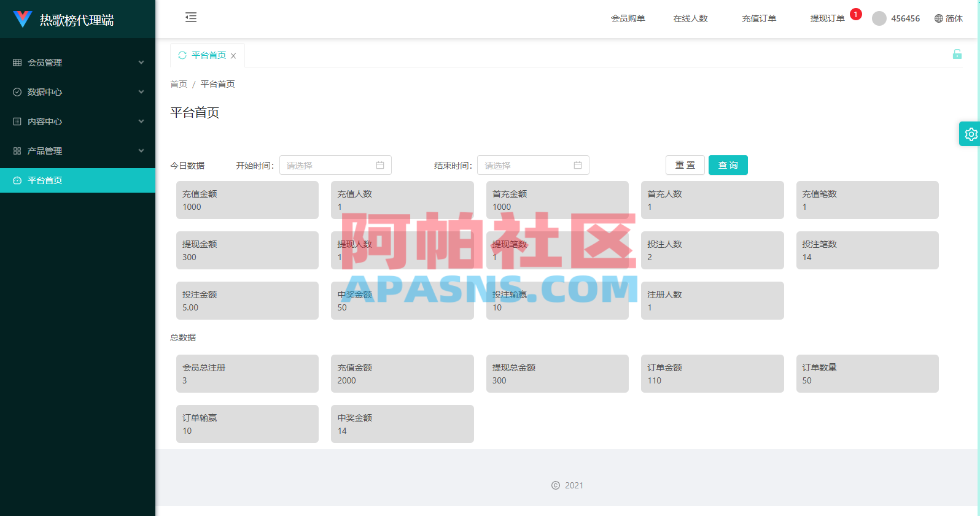Click the globe language icon next to 简体

[x=939, y=18]
